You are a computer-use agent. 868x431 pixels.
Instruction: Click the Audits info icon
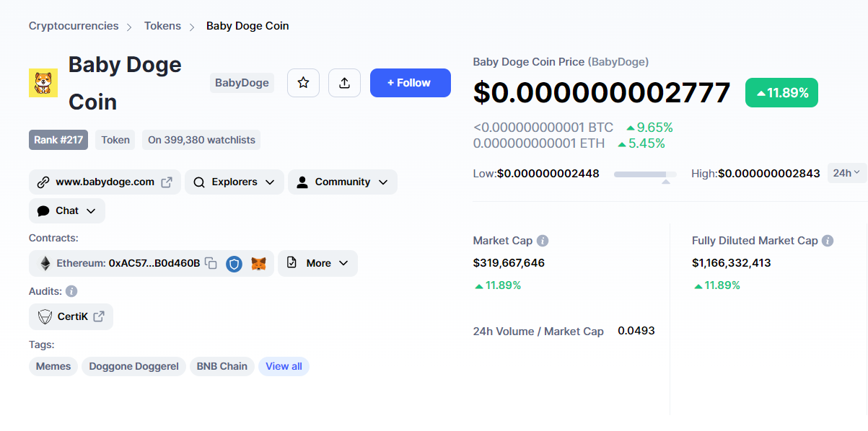(71, 291)
